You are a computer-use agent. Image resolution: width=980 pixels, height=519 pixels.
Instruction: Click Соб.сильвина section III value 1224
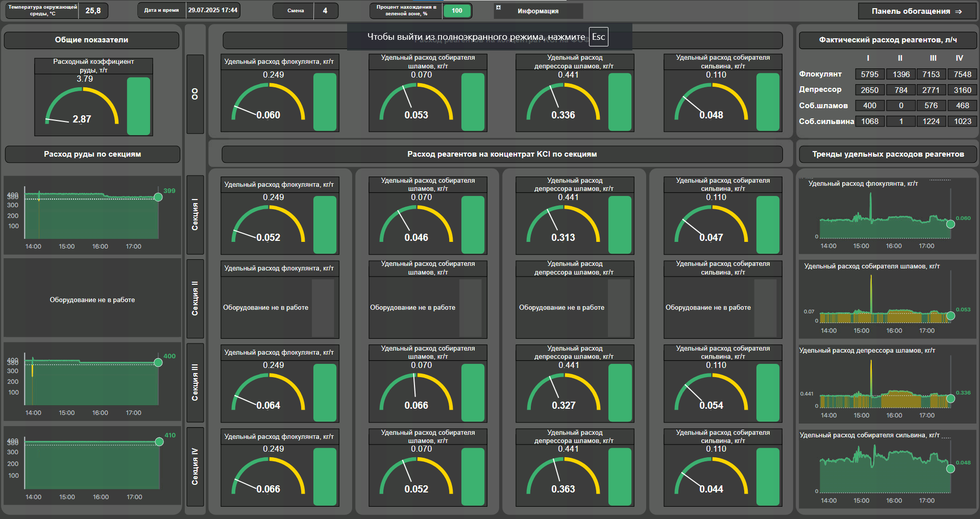coord(931,121)
